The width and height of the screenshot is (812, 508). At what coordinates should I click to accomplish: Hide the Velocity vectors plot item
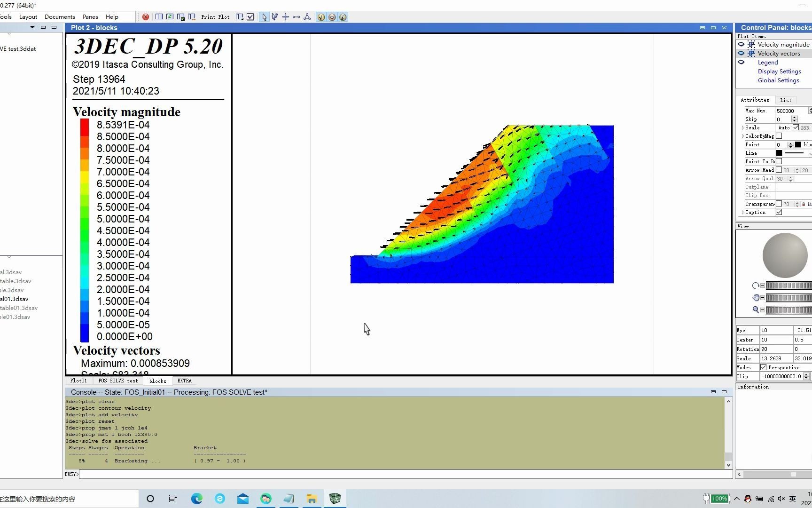click(x=741, y=54)
